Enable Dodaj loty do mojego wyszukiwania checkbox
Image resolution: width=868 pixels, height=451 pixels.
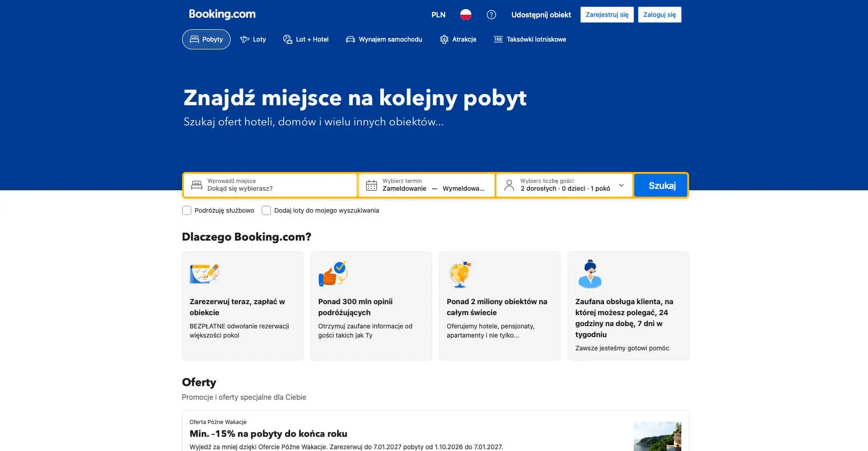pos(266,210)
